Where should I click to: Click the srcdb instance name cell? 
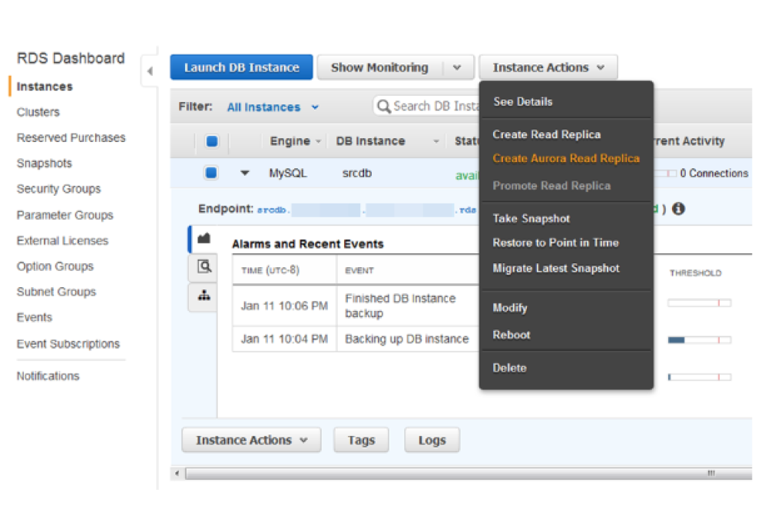click(357, 173)
